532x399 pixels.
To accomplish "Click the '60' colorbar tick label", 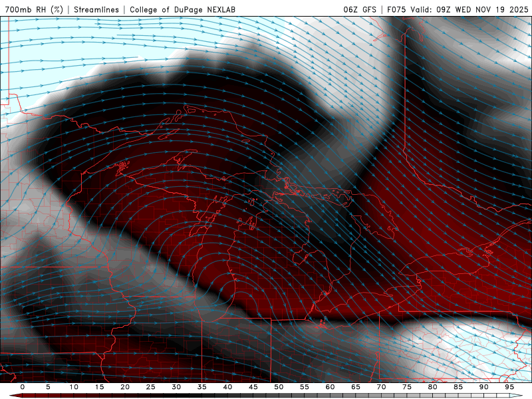I will tap(330, 387).
